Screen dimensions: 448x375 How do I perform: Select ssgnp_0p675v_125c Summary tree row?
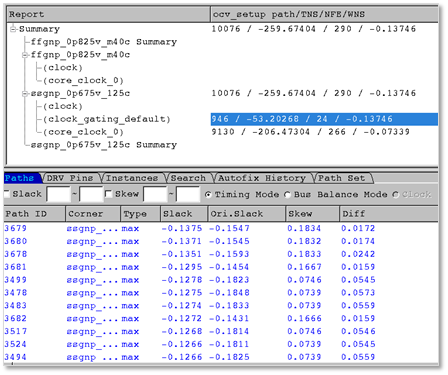point(104,145)
